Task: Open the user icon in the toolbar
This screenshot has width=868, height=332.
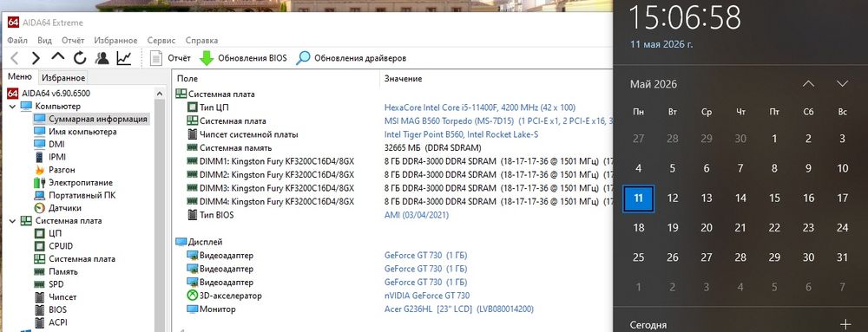Action: (102, 58)
